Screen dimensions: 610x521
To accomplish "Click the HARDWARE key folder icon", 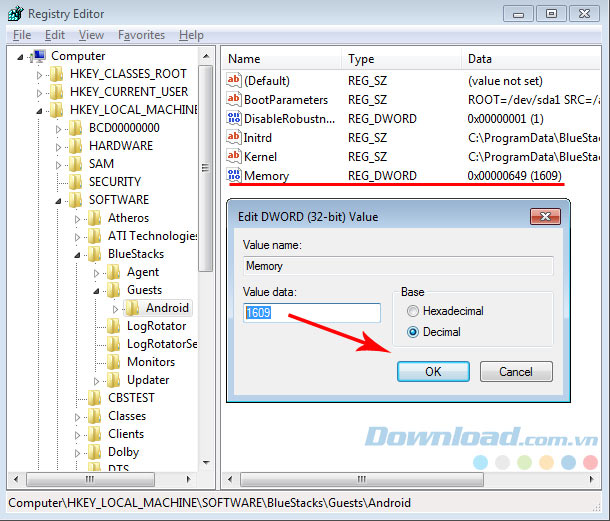I will 76,145.
